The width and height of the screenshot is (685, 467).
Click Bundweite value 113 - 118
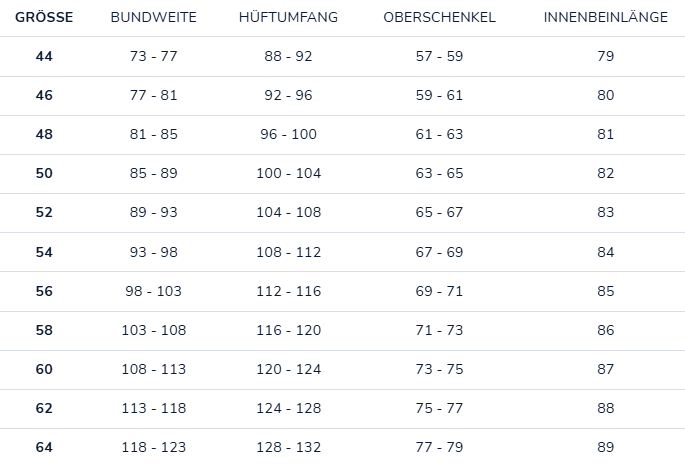coord(153,408)
